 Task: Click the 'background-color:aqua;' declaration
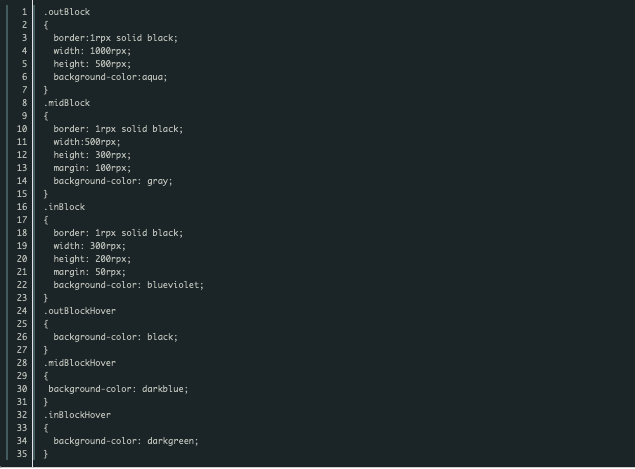pos(110,76)
